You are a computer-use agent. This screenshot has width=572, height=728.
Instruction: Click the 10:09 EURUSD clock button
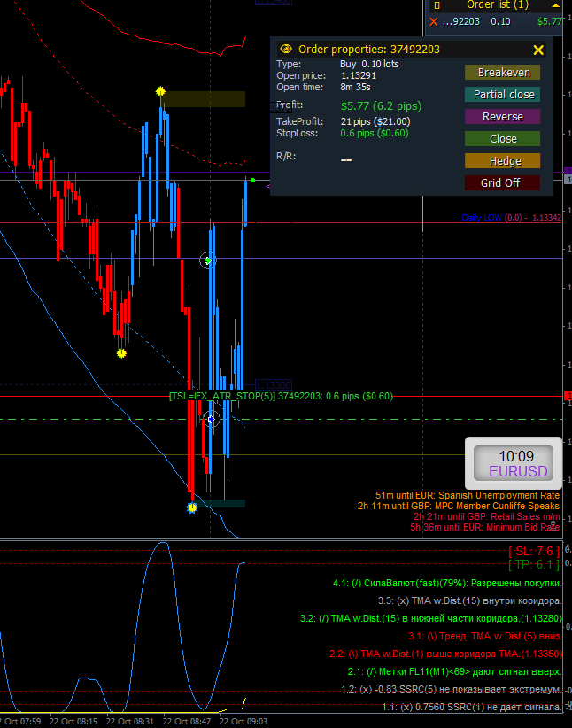pos(513,463)
